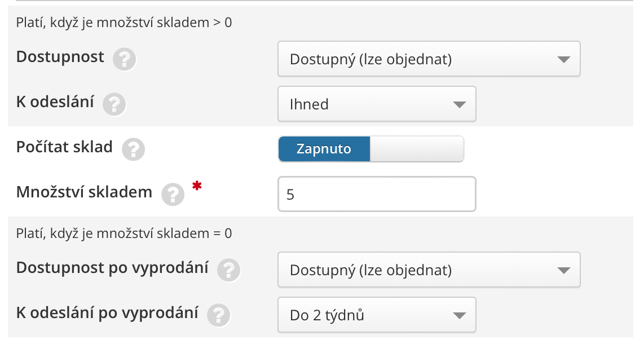Click the Množství skladem label text
The width and height of the screenshot is (644, 344).
click(x=84, y=192)
